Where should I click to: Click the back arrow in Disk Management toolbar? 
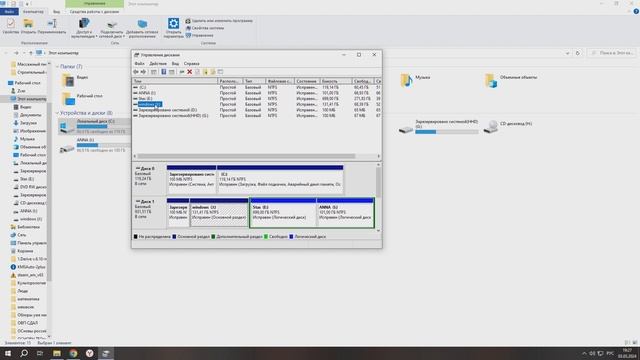coord(136,72)
